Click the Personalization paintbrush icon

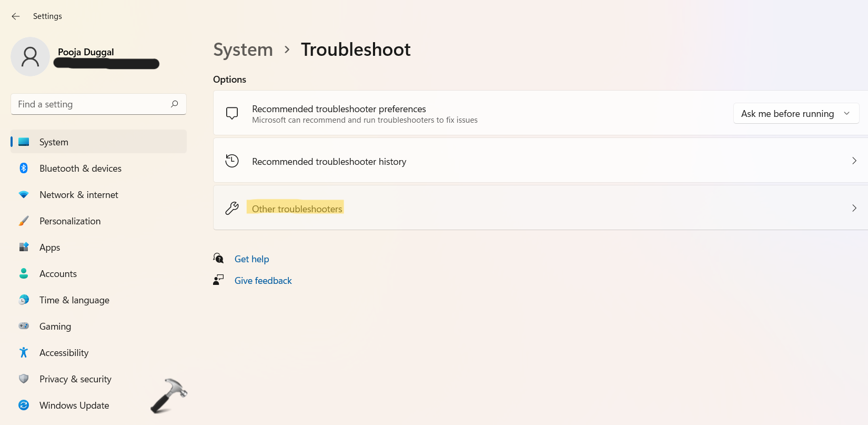[24, 221]
